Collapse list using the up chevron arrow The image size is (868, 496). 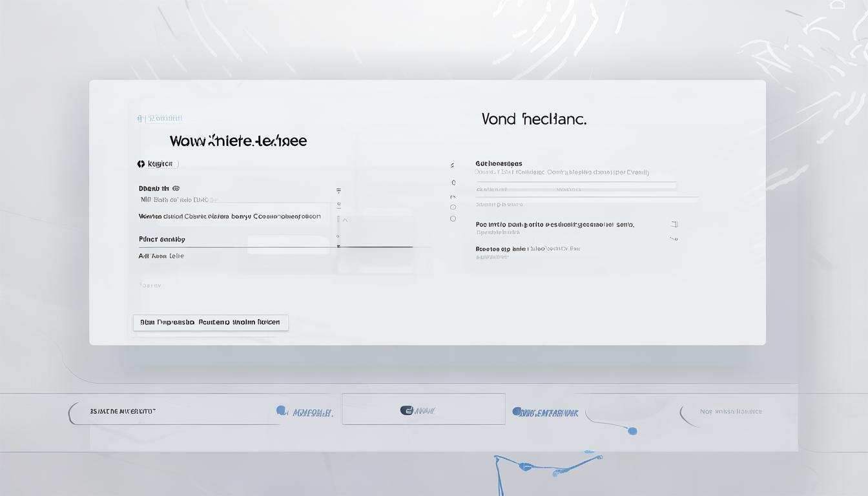345,220
